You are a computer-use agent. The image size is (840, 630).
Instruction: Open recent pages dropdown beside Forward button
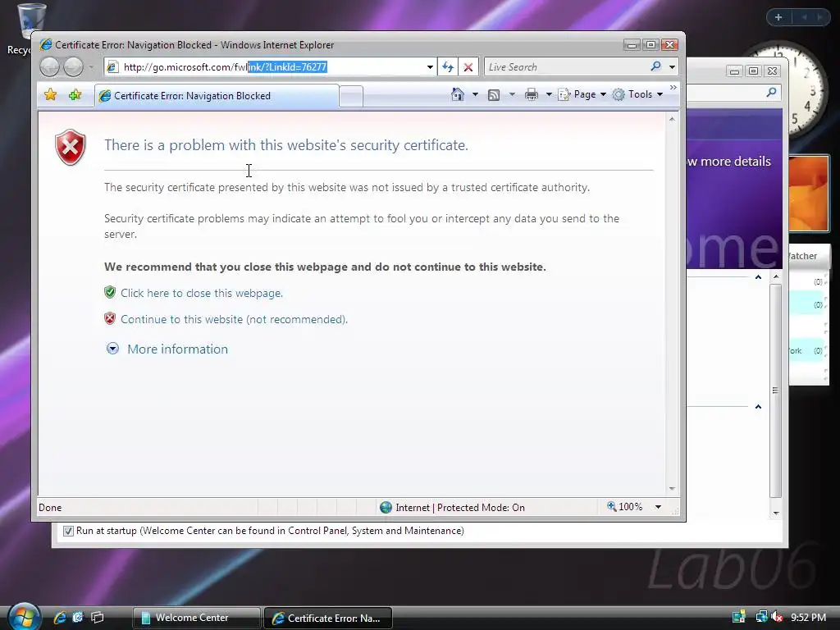pyautogui.click(x=91, y=67)
